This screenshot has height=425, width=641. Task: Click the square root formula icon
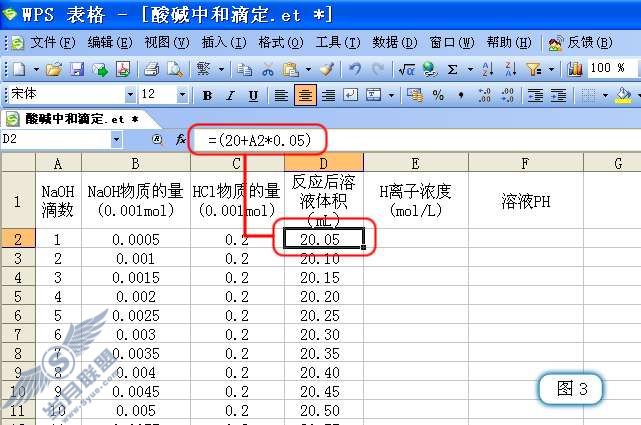(x=407, y=69)
